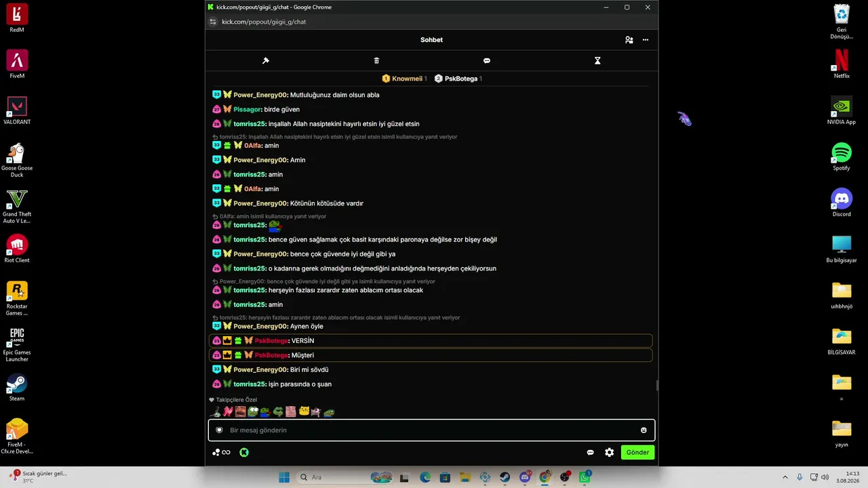The image size is (868, 488).
Task: Click the microphone icon in system tray
Action: [x=800, y=477]
